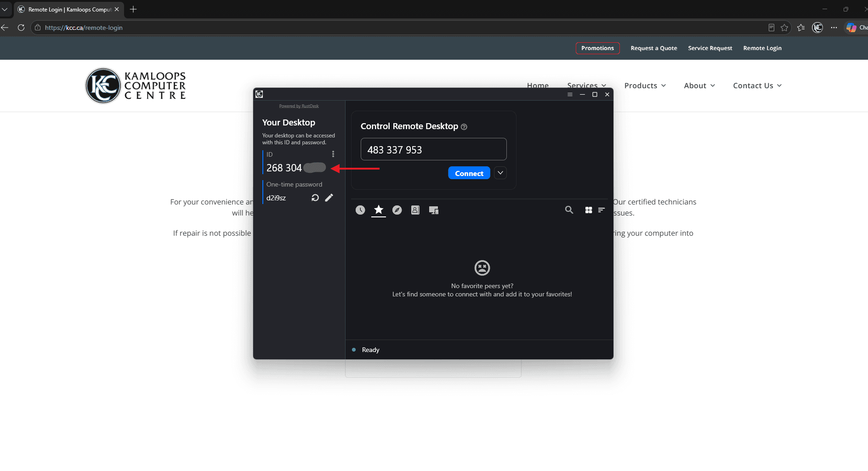Maximize the RustDesk window
The width and height of the screenshot is (868, 471).
pos(595,94)
